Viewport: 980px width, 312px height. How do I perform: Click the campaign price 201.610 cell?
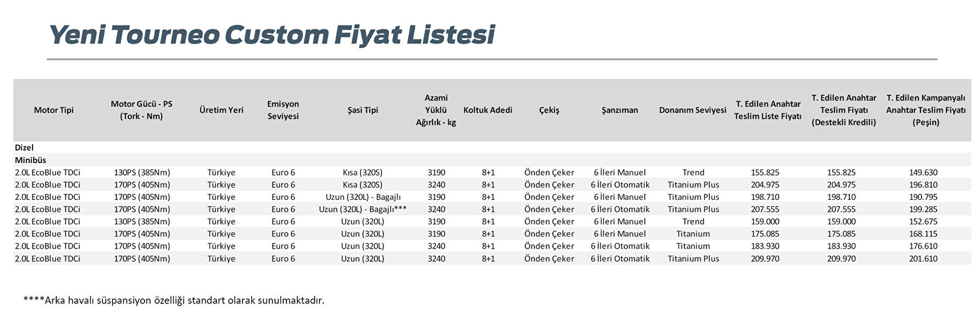point(923,258)
